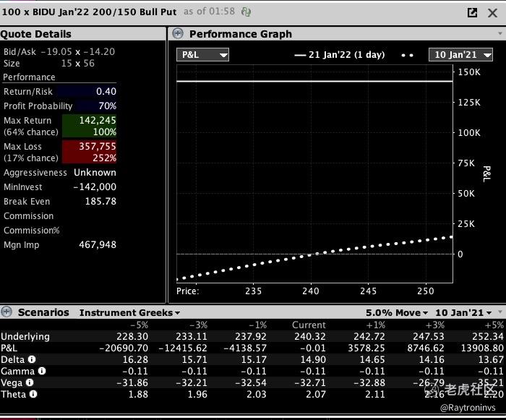Open the Vega info icon

(x=30, y=382)
